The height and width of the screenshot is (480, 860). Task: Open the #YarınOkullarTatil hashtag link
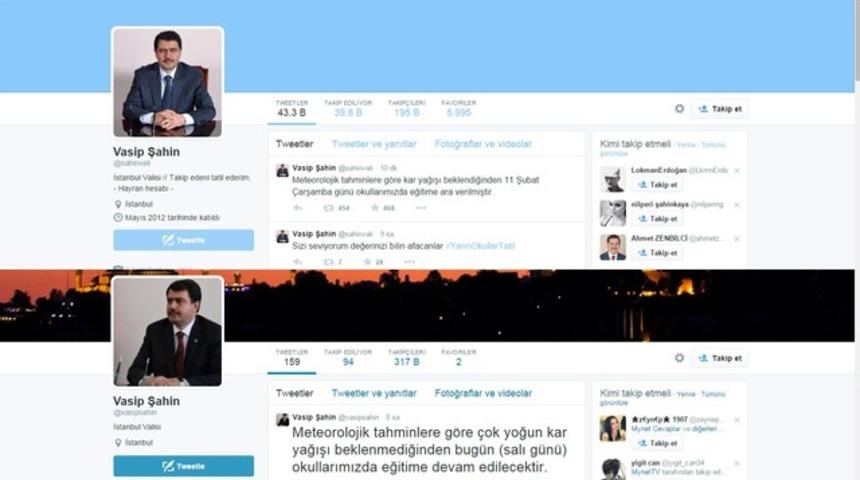click(480, 246)
